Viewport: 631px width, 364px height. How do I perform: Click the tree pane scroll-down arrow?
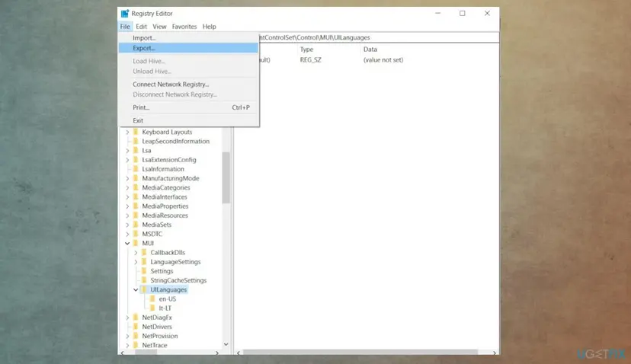point(226,344)
